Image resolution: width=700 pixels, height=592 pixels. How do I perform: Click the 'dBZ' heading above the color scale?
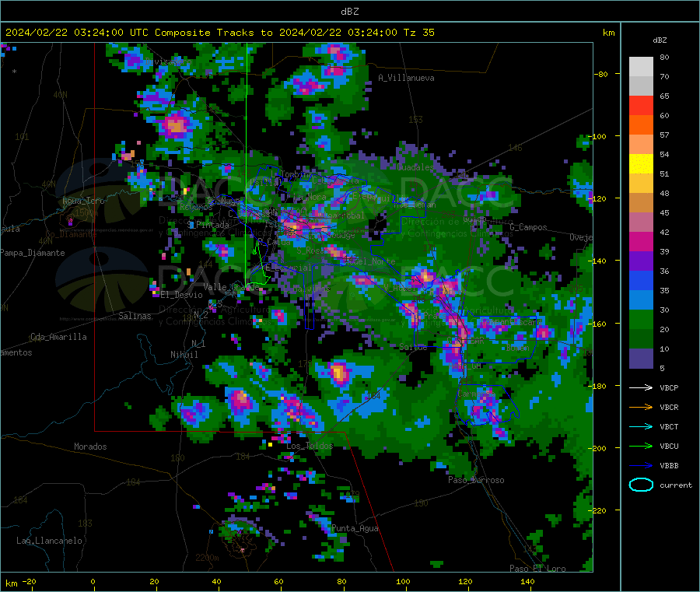click(660, 40)
